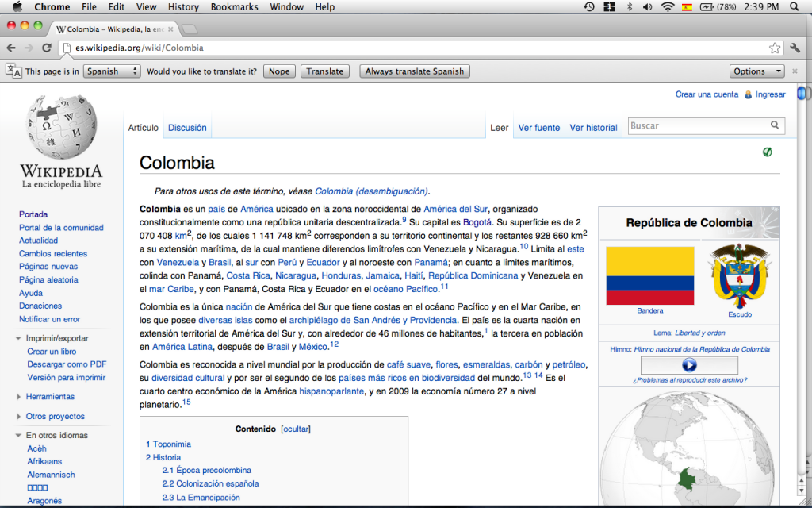Click the browser back arrow
This screenshot has width=812, height=508.
tap(11, 48)
